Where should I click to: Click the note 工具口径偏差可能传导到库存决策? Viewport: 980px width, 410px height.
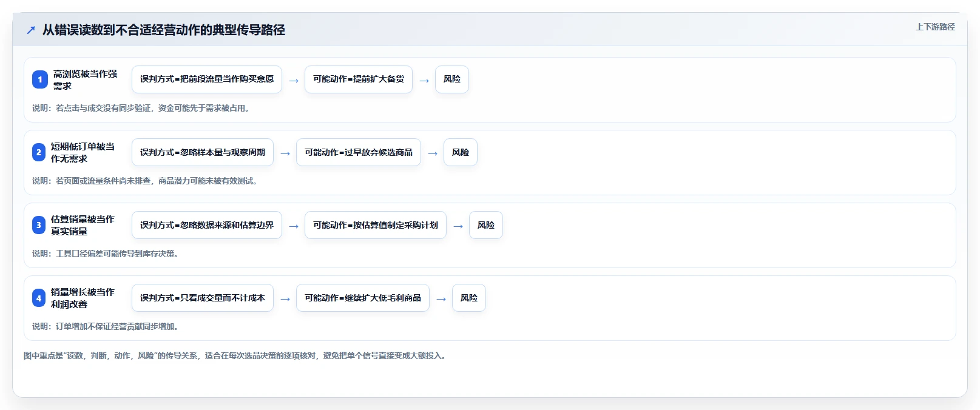coord(106,254)
